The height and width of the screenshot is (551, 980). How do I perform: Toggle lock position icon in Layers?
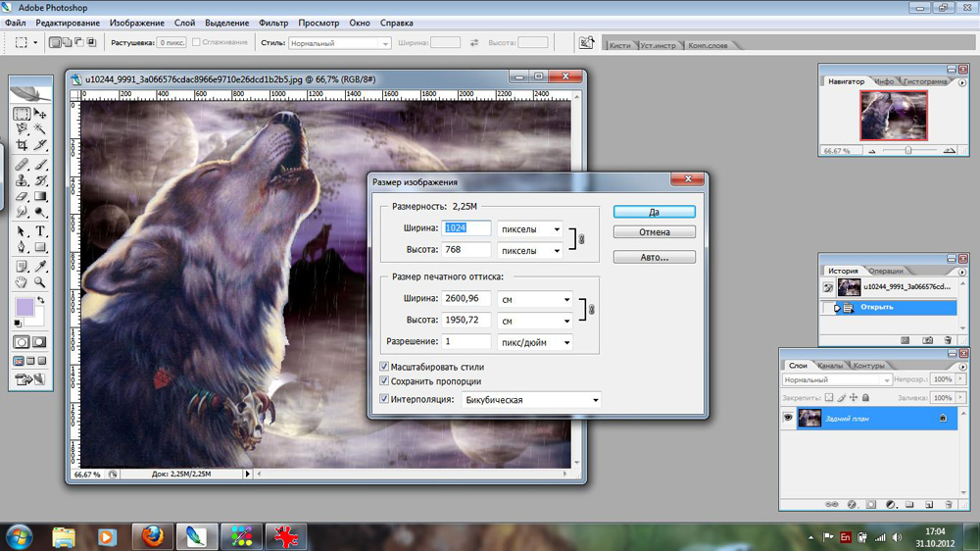(x=854, y=398)
